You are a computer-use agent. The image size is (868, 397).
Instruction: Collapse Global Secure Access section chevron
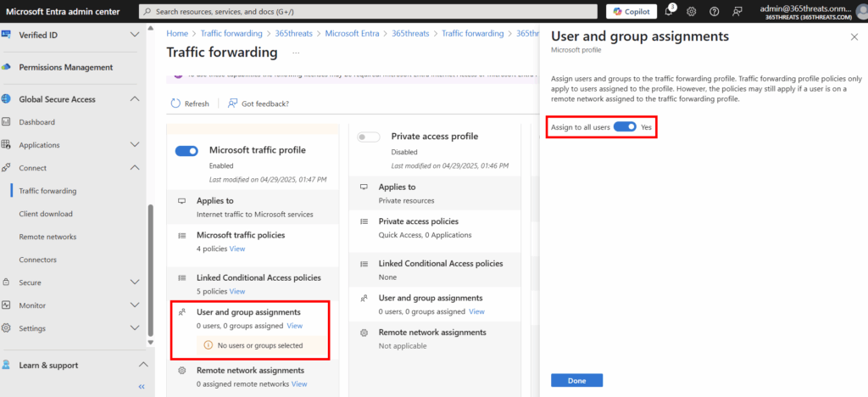(135, 99)
